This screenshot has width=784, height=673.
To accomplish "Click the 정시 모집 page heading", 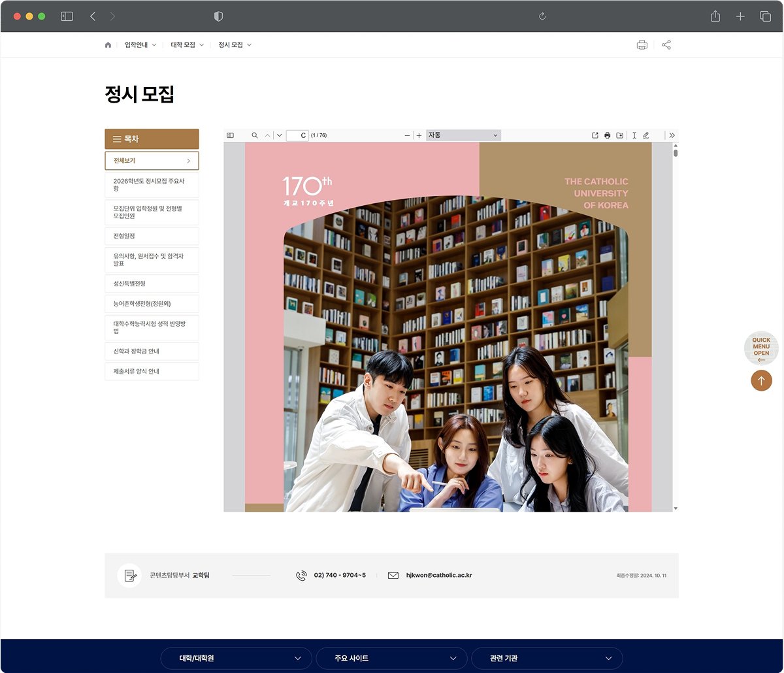I will point(139,94).
